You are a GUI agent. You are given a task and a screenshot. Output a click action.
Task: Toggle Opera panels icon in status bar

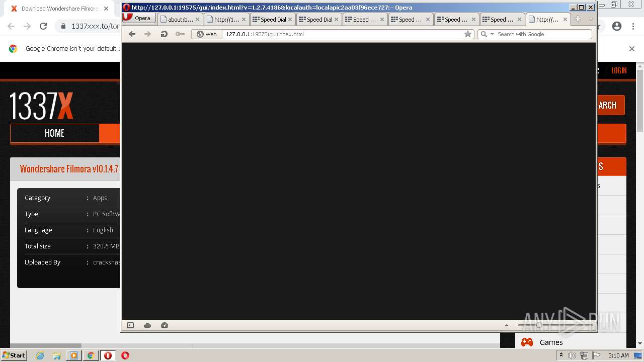(130, 325)
